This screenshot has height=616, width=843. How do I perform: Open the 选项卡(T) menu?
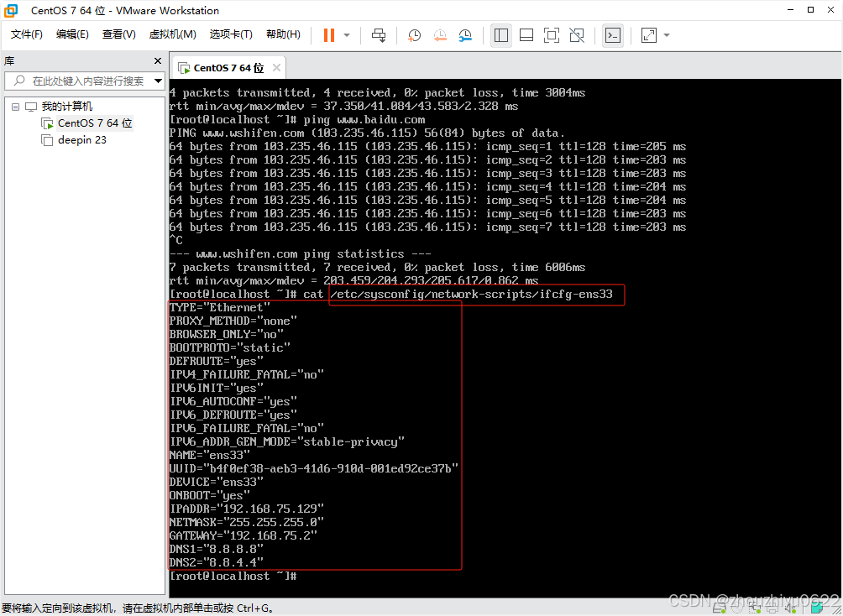click(231, 34)
